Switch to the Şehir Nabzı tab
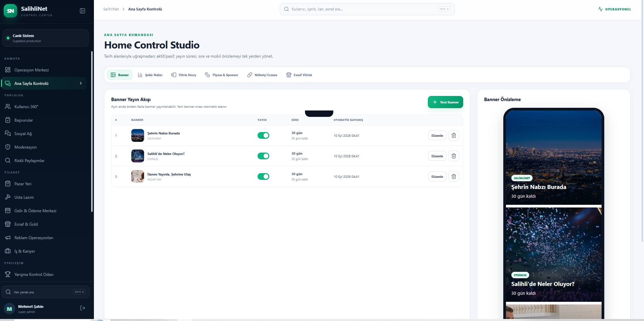 (x=150, y=75)
